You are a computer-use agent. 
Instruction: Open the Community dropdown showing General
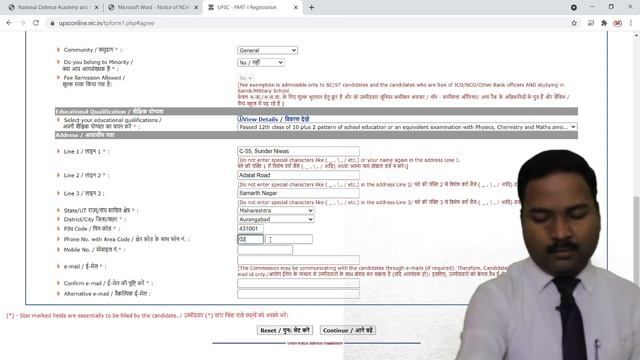coord(267,50)
